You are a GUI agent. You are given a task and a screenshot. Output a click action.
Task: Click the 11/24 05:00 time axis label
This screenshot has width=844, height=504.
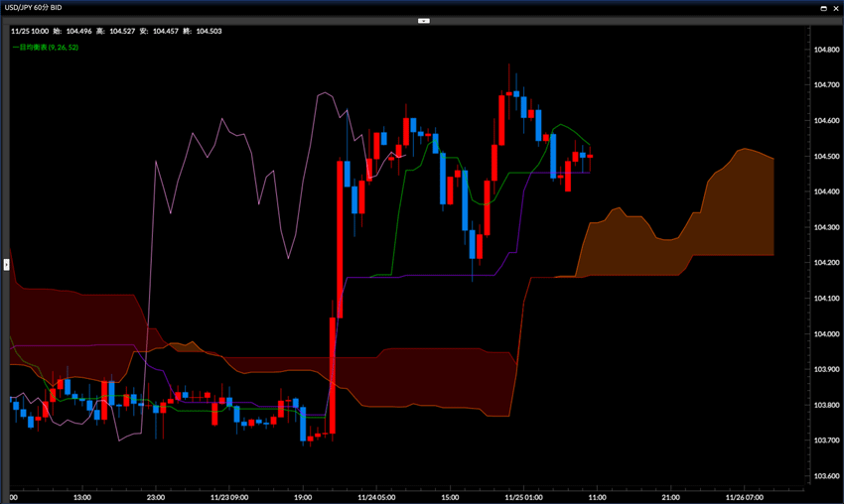[x=377, y=496]
